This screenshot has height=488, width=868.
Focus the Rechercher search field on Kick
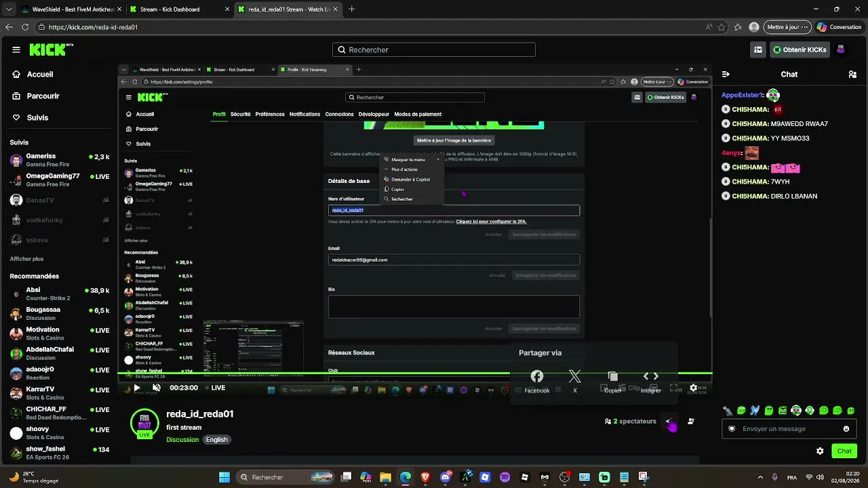click(434, 49)
